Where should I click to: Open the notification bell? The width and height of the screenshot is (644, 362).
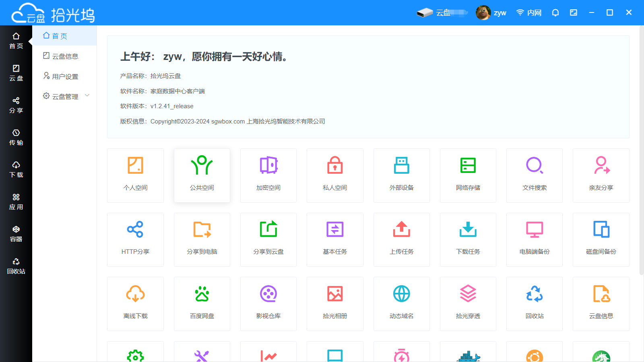pyautogui.click(x=555, y=13)
